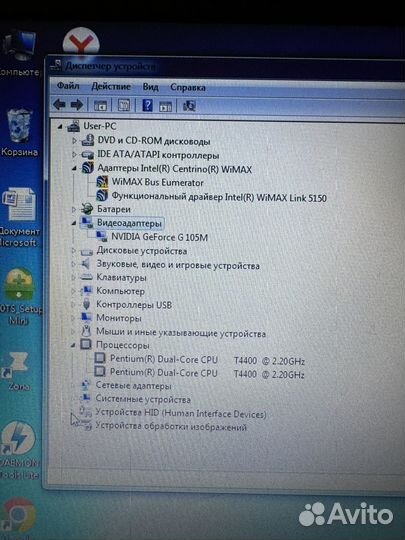Open the Документ Microsoft desktop file

click(x=20, y=218)
